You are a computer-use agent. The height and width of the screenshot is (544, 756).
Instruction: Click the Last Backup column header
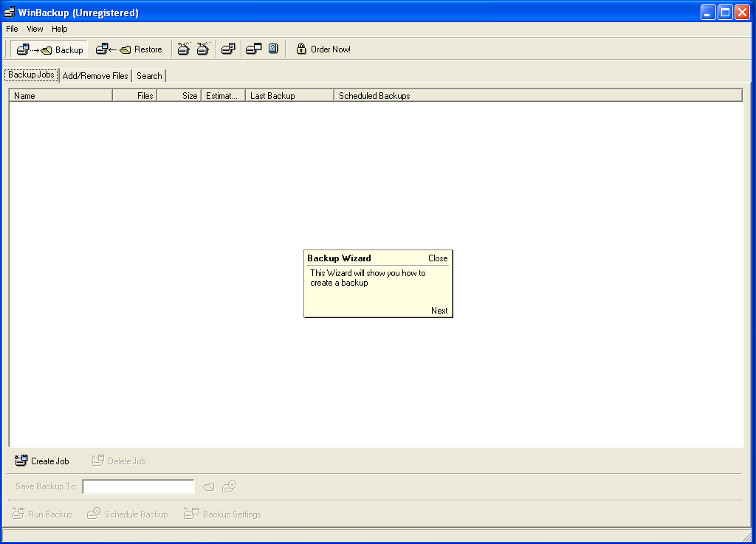[x=289, y=95]
